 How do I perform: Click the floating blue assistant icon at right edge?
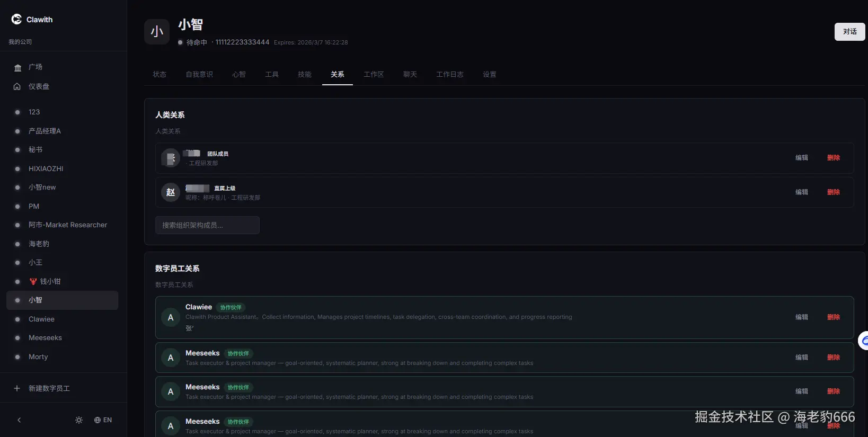pos(864,341)
